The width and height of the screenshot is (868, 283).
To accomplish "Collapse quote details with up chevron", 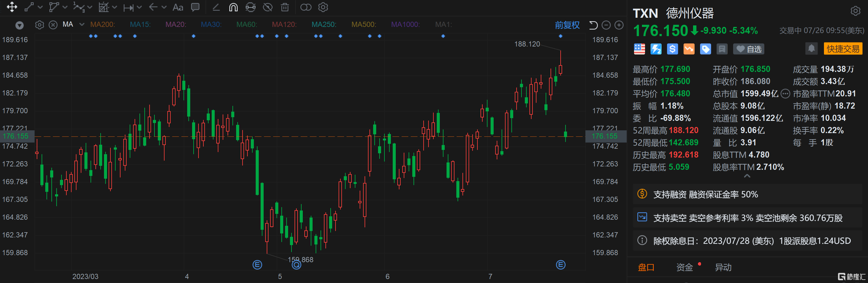I will point(747,176).
